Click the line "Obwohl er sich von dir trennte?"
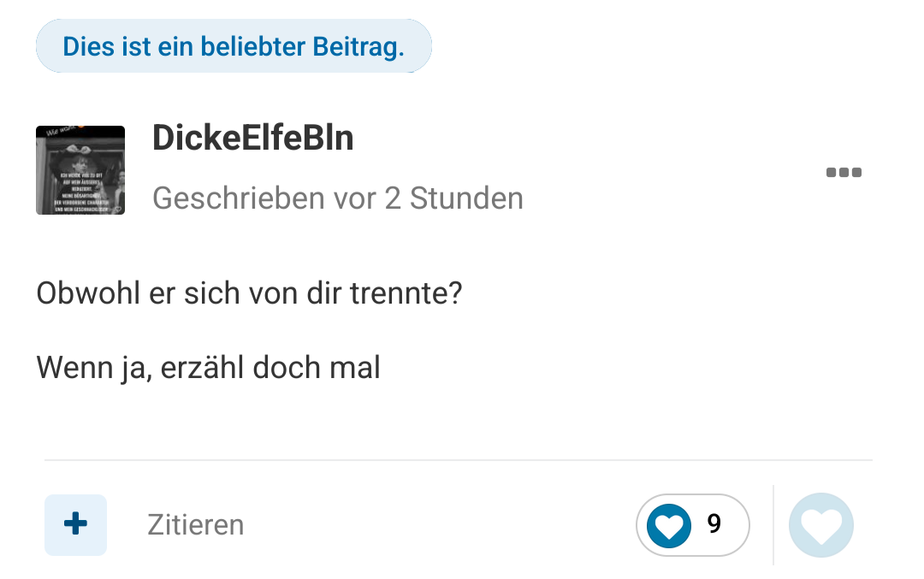This screenshot has width=924, height=579. (249, 294)
